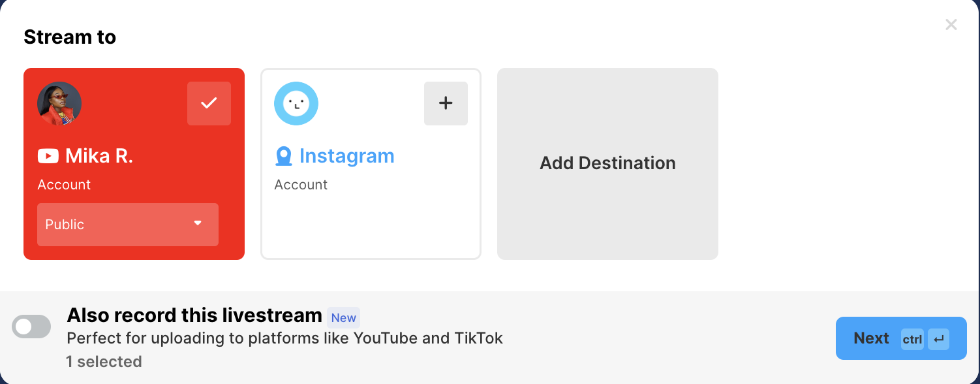This screenshot has width=980, height=384.
Task: Click the return arrow icon in the Next button
Action: coord(938,338)
